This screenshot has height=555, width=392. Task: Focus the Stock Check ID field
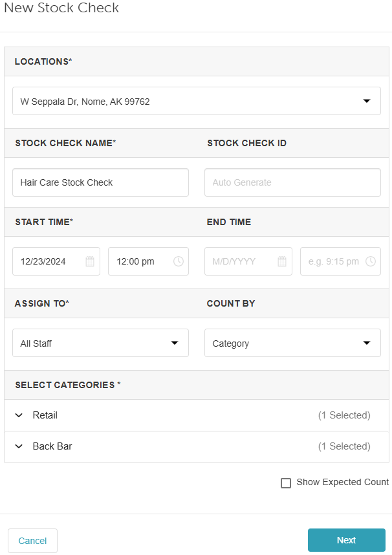[x=292, y=182]
